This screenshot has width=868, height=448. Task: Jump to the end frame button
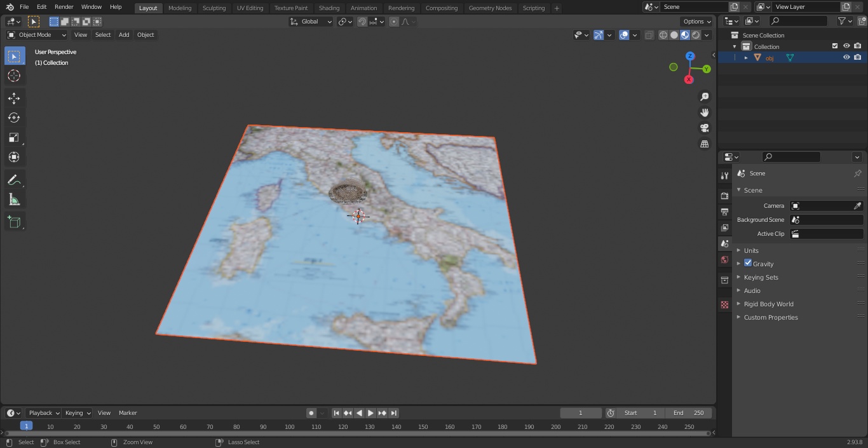(394, 413)
